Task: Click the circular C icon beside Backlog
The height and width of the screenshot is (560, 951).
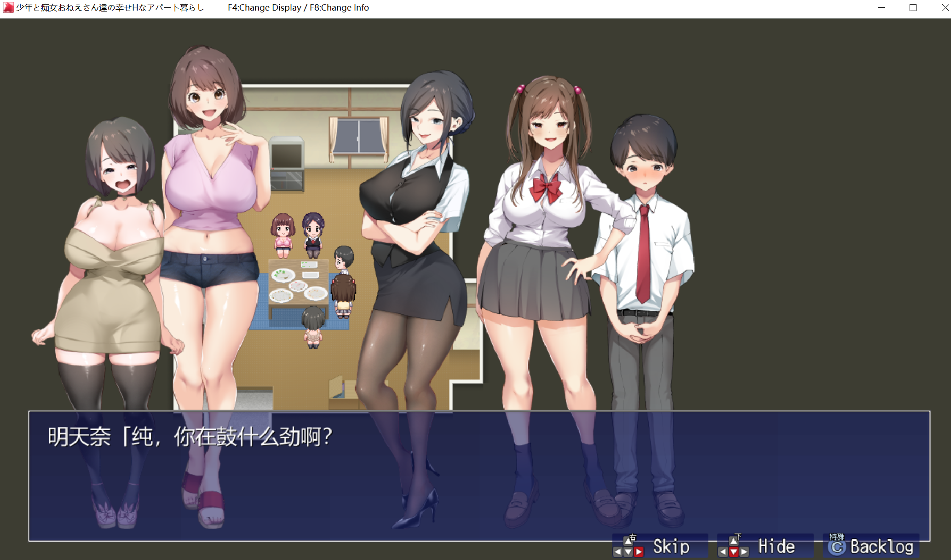Action: (x=837, y=547)
